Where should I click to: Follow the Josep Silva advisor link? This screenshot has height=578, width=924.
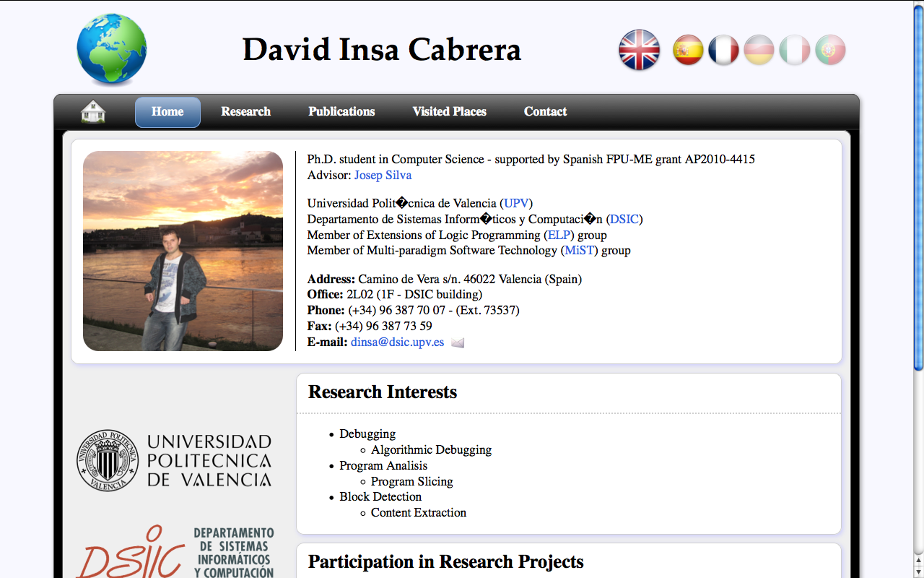383,176
